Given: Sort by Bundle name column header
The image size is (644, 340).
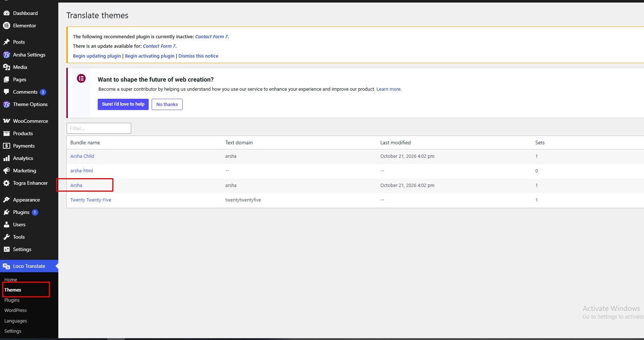Looking at the screenshot, I should (x=85, y=142).
